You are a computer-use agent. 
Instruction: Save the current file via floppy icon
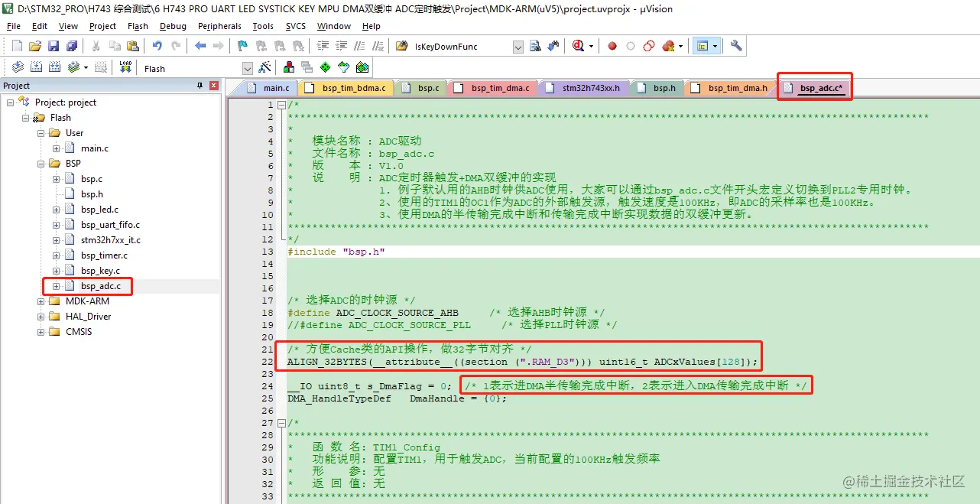tap(54, 46)
